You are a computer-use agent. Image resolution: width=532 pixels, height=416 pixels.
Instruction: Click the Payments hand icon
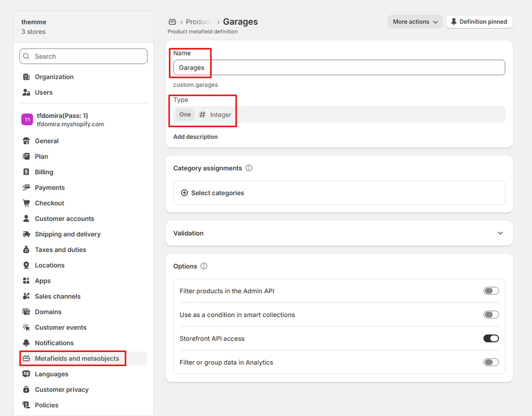(x=26, y=187)
